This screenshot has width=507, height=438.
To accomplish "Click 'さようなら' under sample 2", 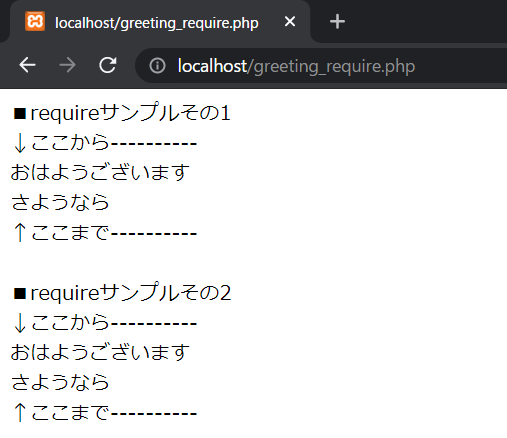I will click(60, 382).
